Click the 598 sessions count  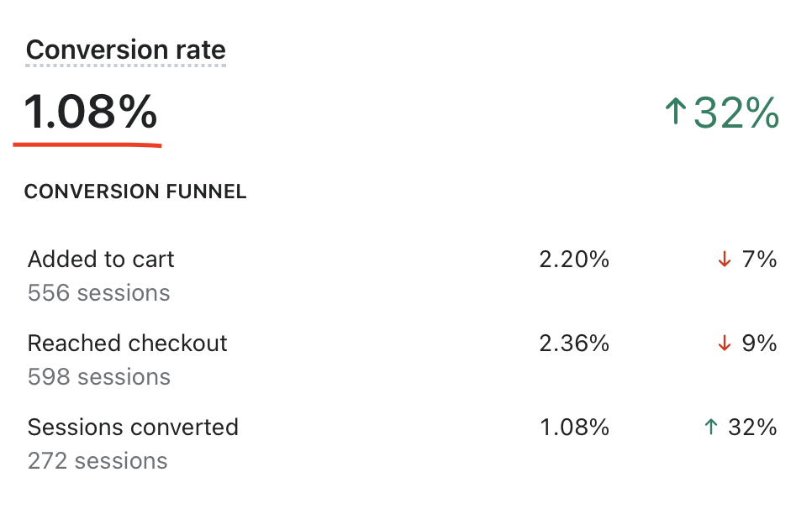[99, 376]
